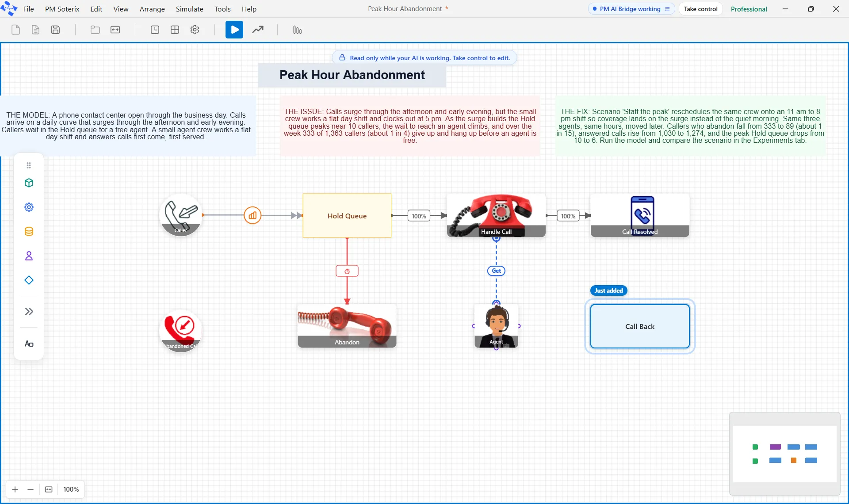Viewport: 849px width, 504px height.
Task: Open the bar chart results icon
Action: point(297,30)
